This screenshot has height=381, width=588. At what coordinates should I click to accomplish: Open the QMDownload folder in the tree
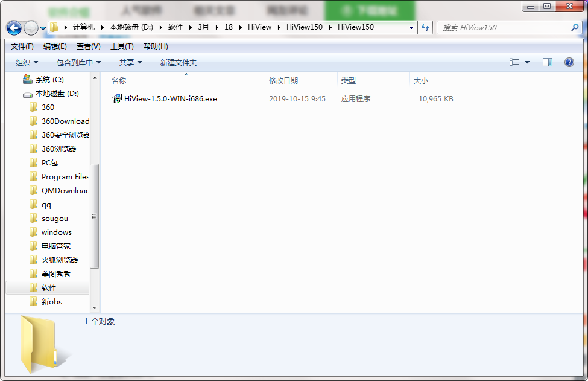65,191
